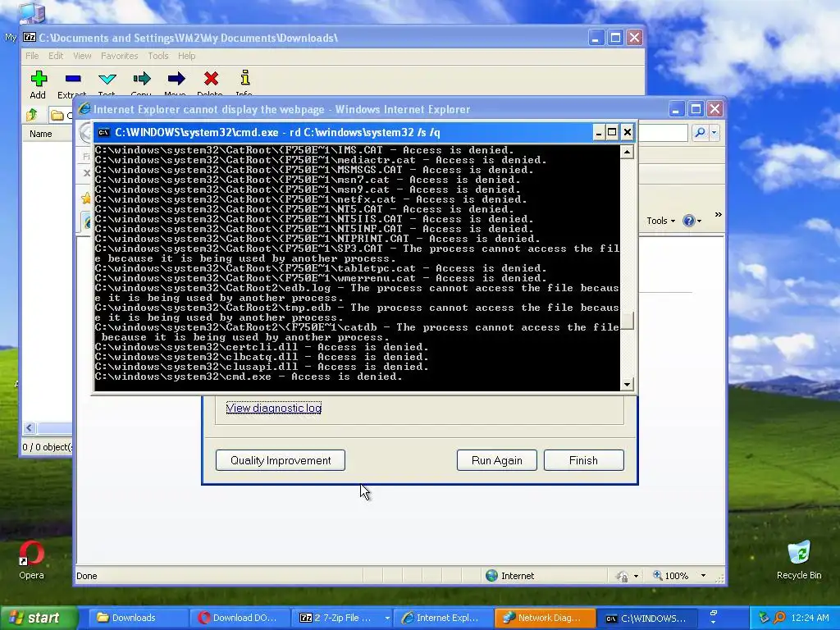This screenshot has width=840, height=630.
Task: Click the 7-Zip title bar icon
Action: tap(30, 38)
